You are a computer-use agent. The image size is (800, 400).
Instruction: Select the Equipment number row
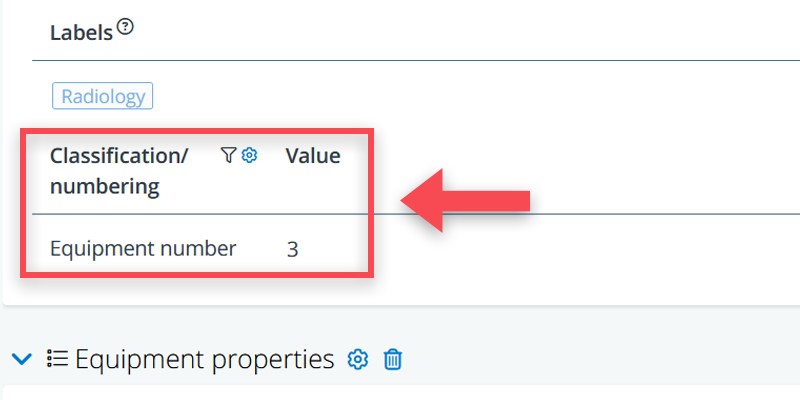coord(143,249)
